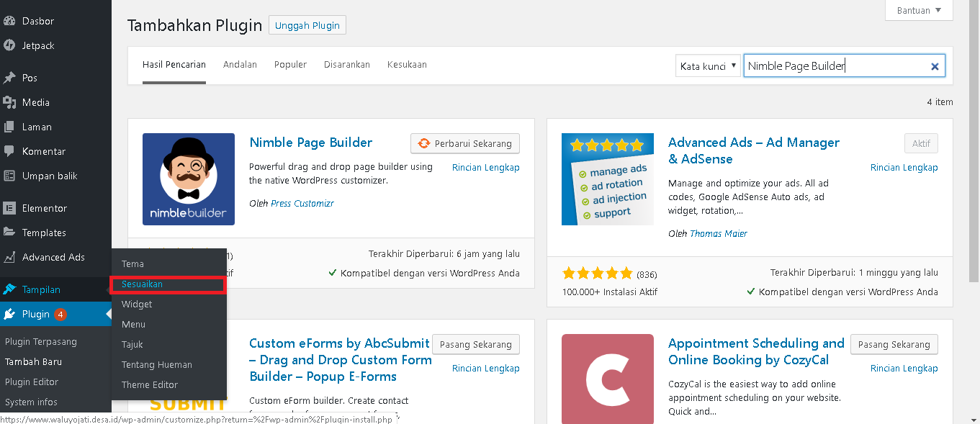Open Appointment Scheduling by CozyCal title link
This screenshot has width=980, height=424.
click(x=756, y=351)
